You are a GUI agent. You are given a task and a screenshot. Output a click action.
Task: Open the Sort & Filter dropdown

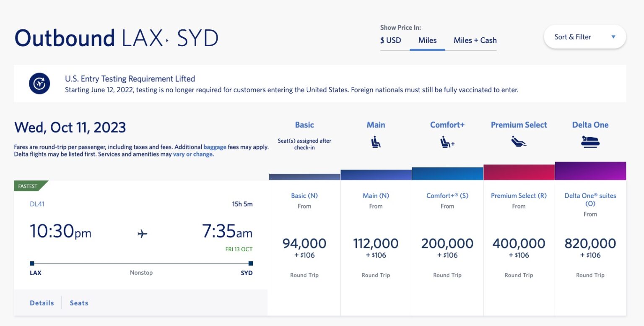point(584,37)
